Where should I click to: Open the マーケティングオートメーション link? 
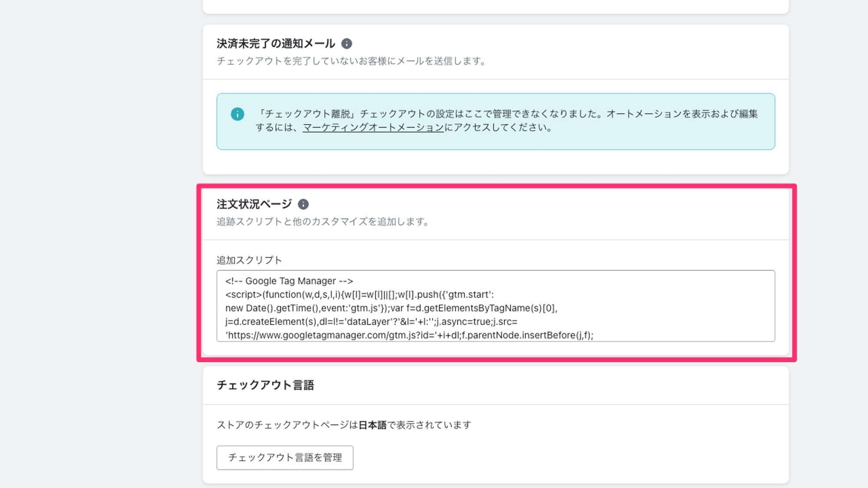pos(373,128)
